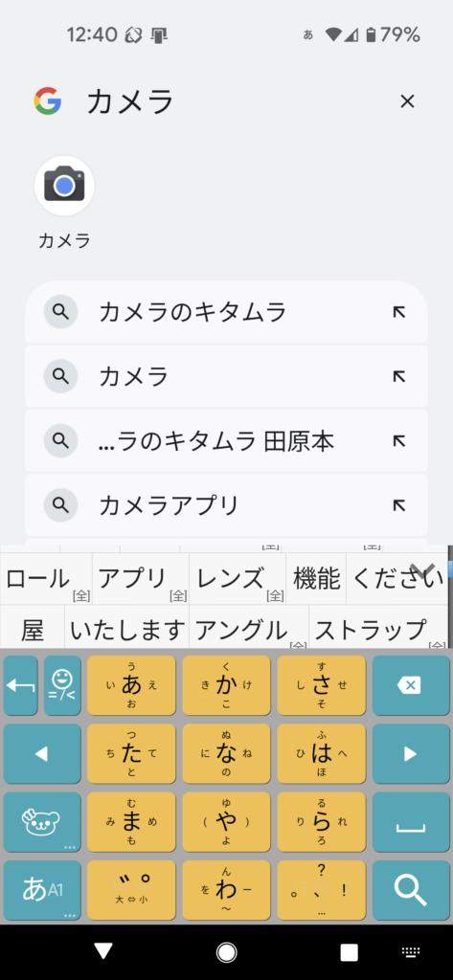The height and width of the screenshot is (980, 453).
Task: Tap the bear character sticker key
Action: [42, 822]
